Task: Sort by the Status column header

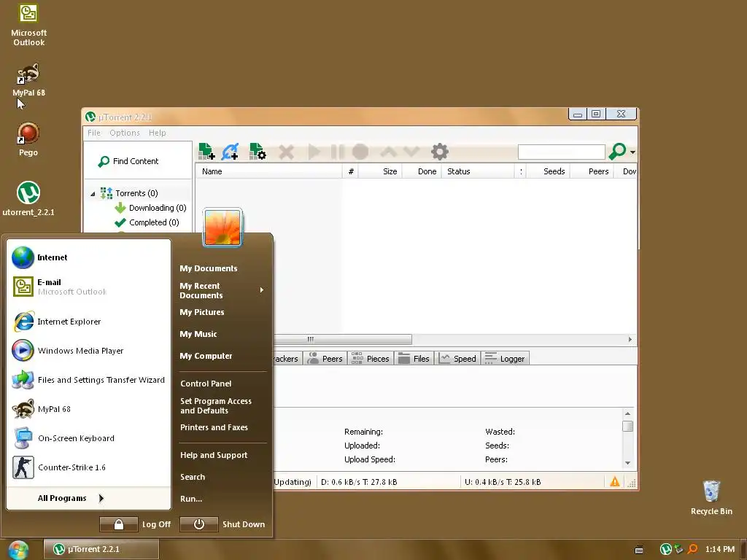Action: 478,171
